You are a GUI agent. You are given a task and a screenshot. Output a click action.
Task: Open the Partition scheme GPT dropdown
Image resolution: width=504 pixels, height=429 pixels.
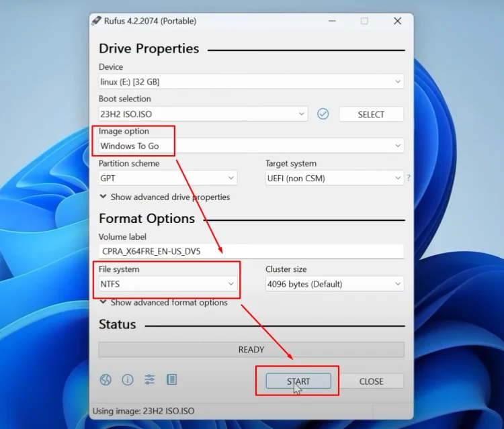click(x=167, y=179)
